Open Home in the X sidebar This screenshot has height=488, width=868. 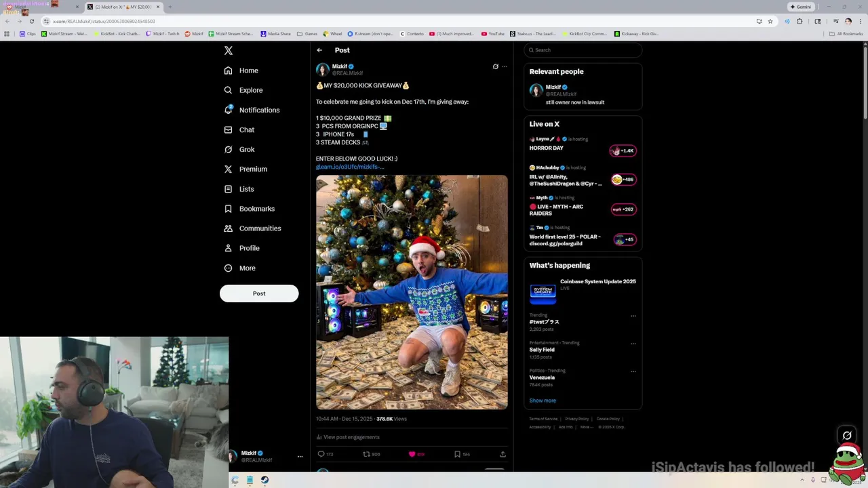click(x=241, y=70)
